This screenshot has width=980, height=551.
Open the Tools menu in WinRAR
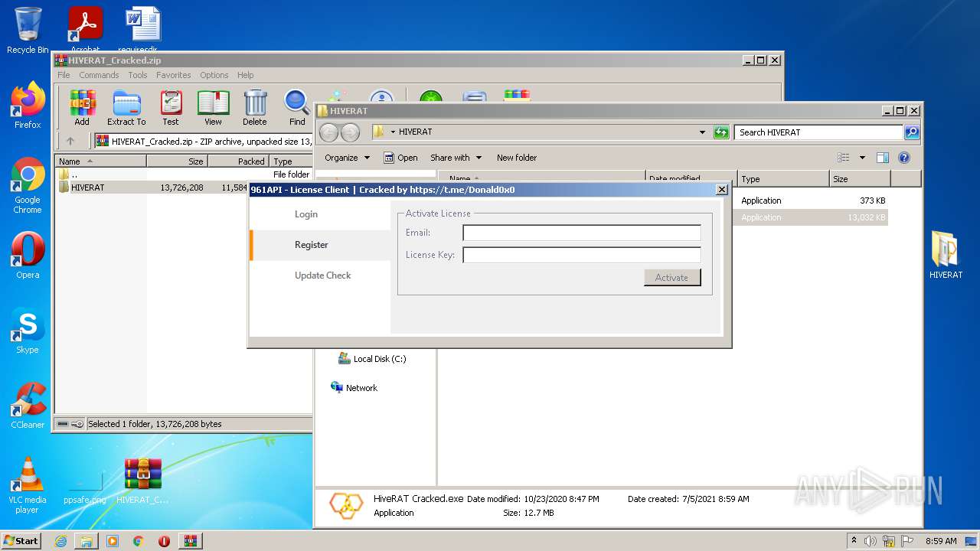coord(138,75)
